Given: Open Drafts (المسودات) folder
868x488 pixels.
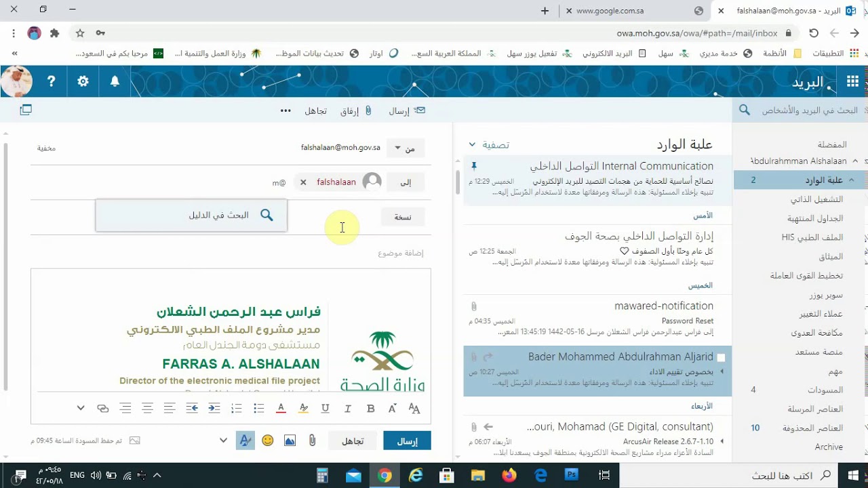Looking at the screenshot, I should [825, 390].
